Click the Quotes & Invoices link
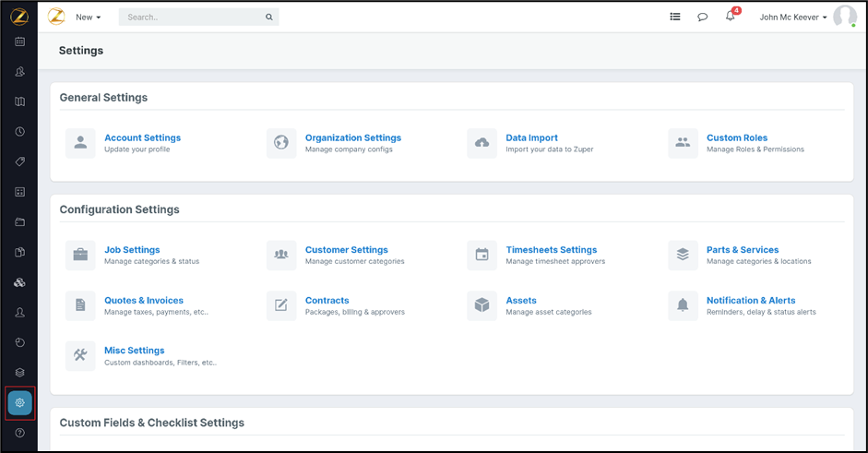The height and width of the screenshot is (453, 868). click(143, 300)
